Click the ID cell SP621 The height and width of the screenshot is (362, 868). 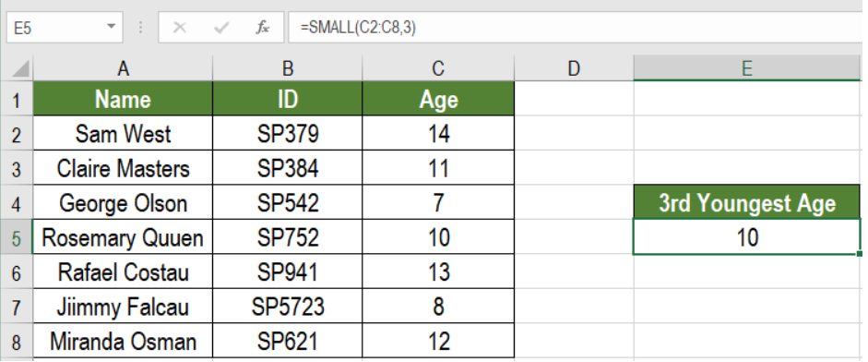click(x=288, y=341)
